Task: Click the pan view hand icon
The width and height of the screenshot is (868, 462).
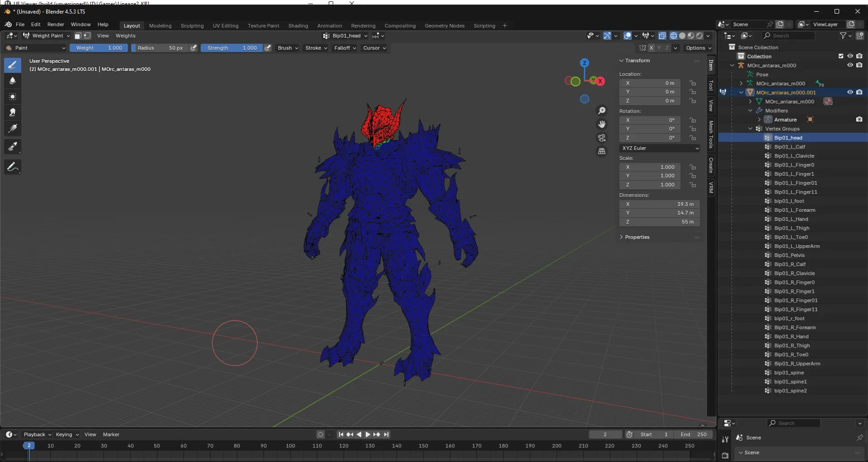Action: coord(602,124)
